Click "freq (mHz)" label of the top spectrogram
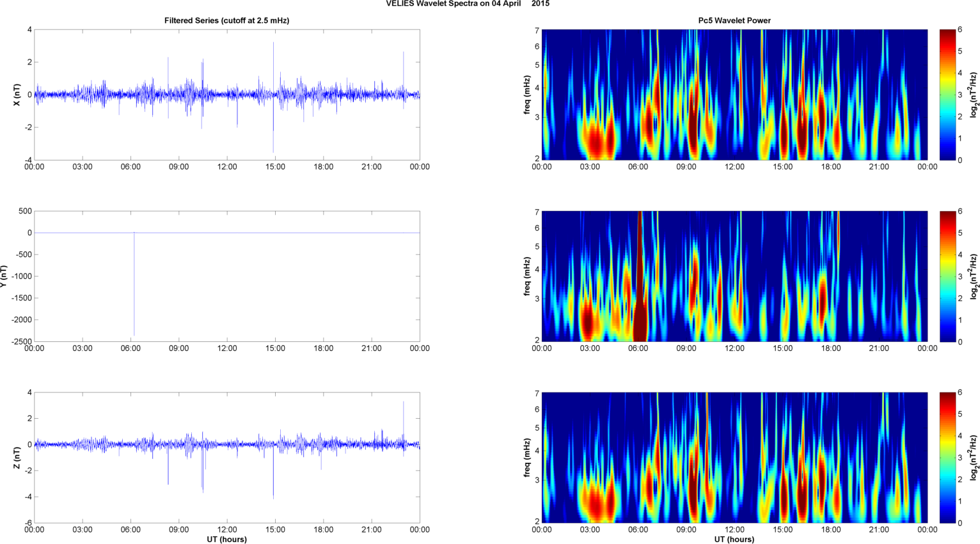980x544 pixels. point(526,95)
